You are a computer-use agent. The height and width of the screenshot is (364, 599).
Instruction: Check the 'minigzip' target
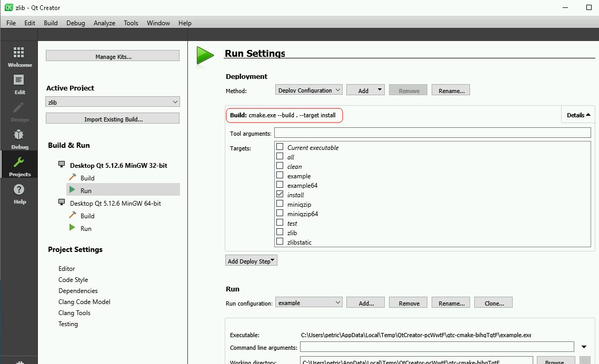[280, 204]
